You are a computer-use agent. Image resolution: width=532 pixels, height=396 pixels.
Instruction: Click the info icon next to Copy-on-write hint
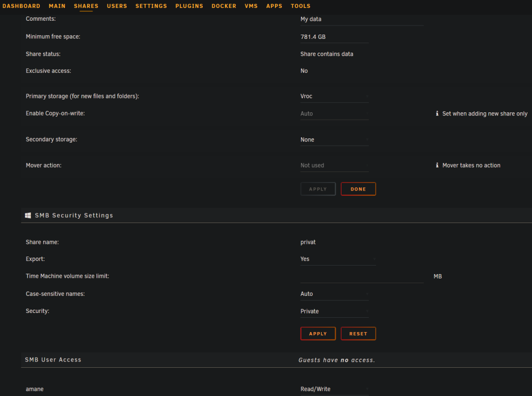coord(437,113)
